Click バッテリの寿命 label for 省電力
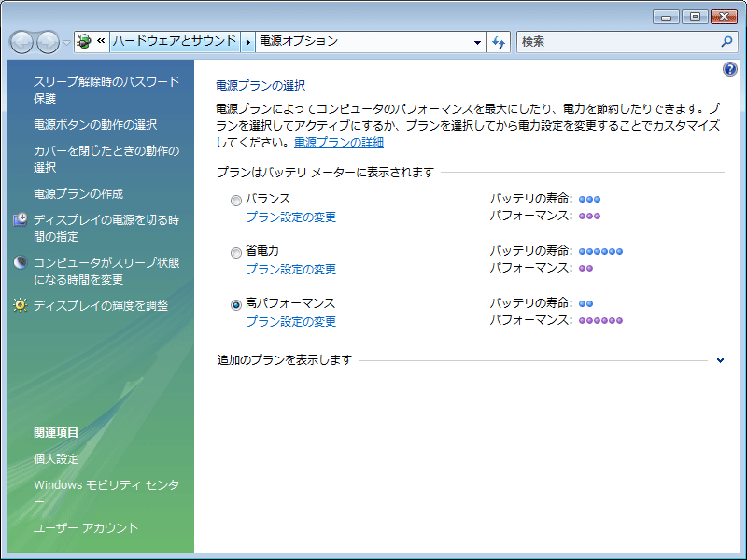This screenshot has height=560, width=747. tap(531, 250)
